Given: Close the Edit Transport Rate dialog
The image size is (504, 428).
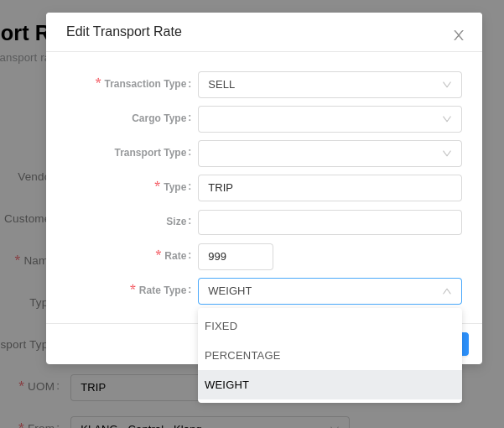Looking at the screenshot, I should pos(459,35).
